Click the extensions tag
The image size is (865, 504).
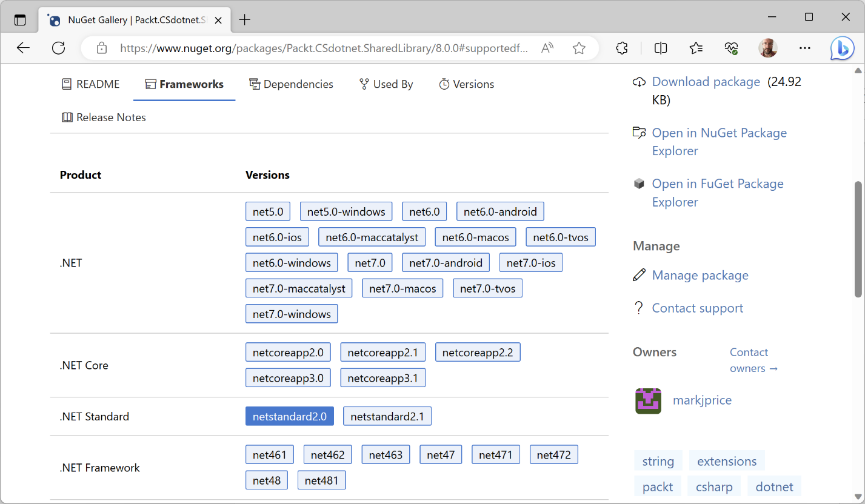click(727, 461)
